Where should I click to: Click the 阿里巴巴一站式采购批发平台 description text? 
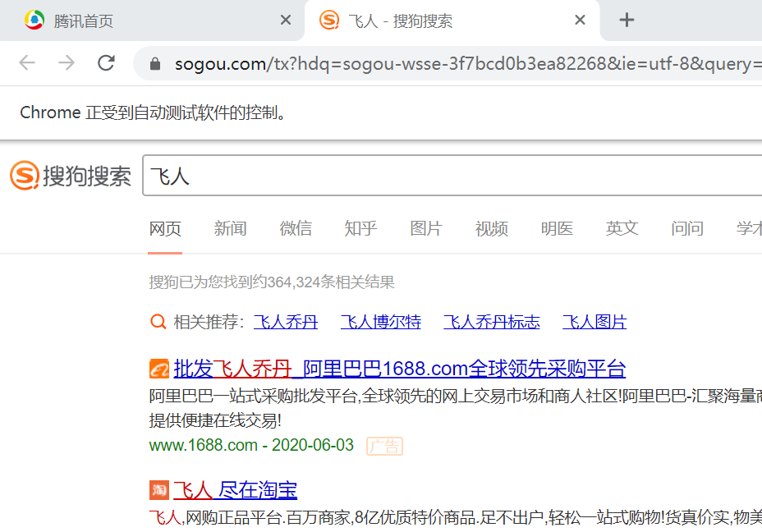(x=456, y=397)
